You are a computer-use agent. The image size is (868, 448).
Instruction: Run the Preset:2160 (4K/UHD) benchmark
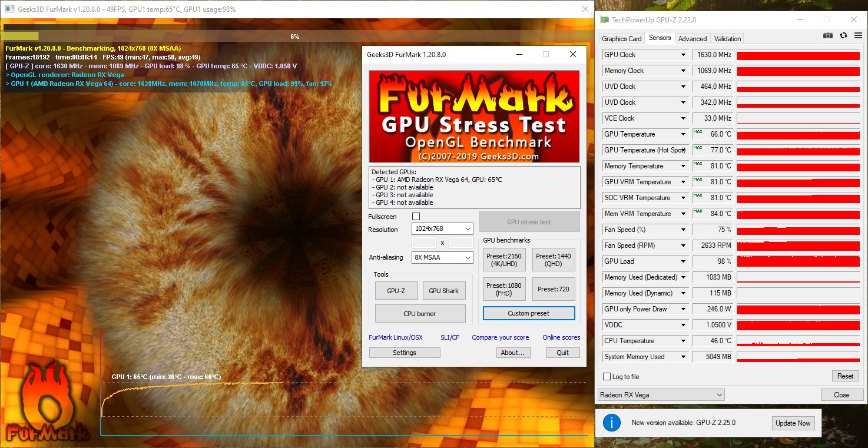coord(504,260)
